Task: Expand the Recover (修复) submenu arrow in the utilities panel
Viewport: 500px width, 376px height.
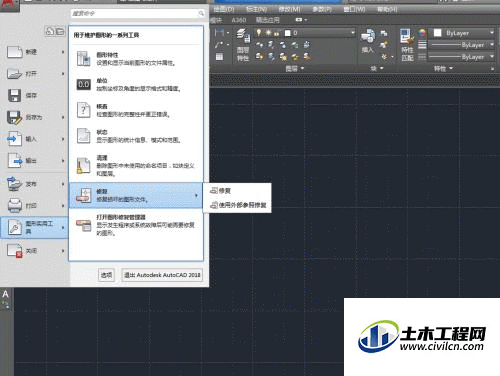Action: [x=196, y=196]
